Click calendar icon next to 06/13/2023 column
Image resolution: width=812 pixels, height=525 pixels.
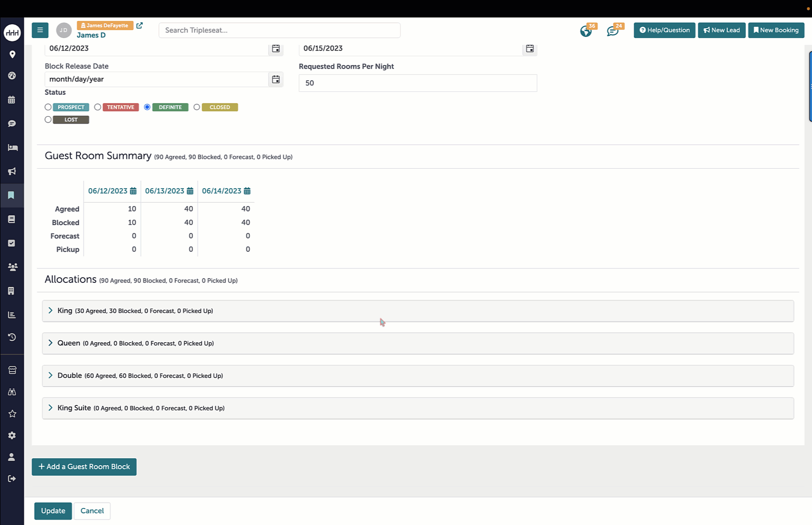190,191
